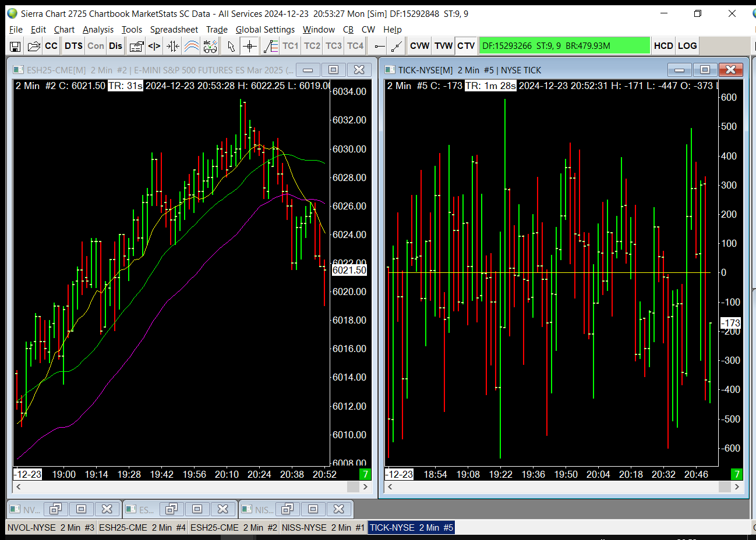
Task: Toggle the CVW toolbar button
Action: (419, 46)
